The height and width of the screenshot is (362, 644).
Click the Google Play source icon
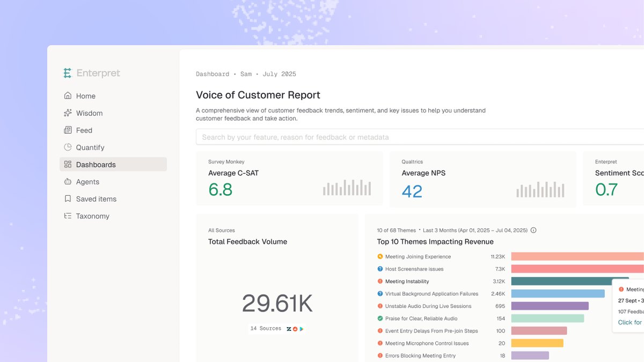tap(301, 329)
